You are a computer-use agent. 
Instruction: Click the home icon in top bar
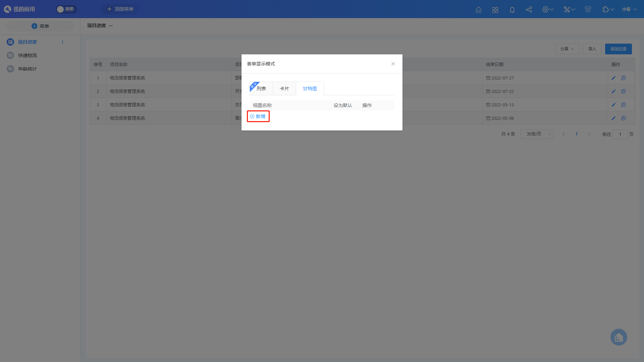click(479, 9)
